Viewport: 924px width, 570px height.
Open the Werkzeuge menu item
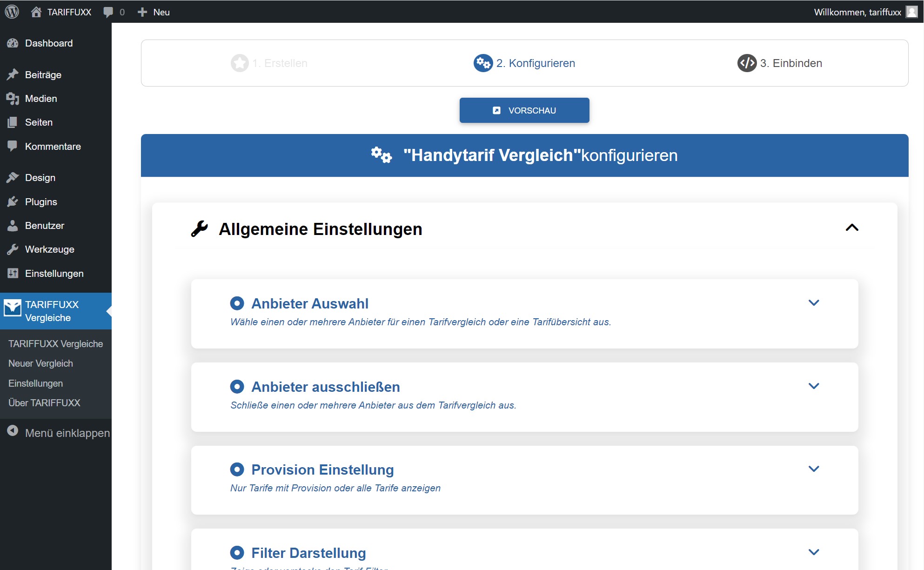56,249
